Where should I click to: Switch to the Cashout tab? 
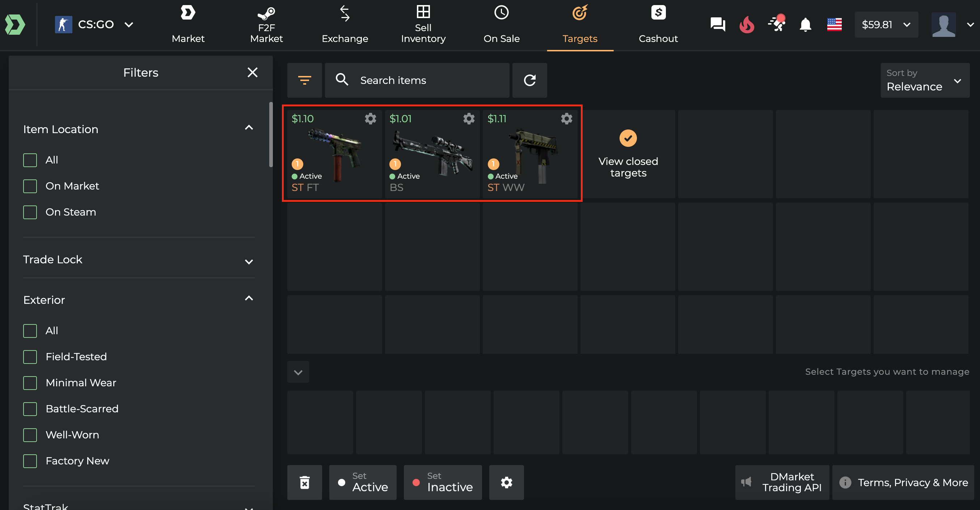[658, 25]
